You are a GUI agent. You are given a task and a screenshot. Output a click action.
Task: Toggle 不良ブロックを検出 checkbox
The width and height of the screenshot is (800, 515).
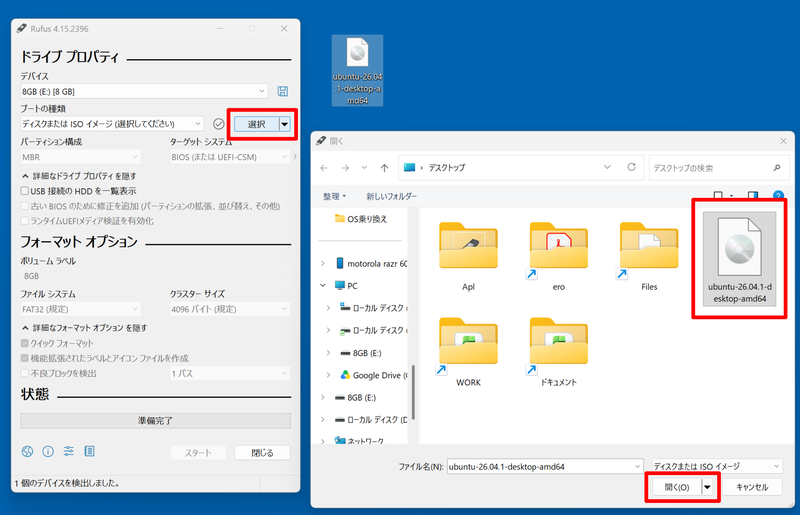[x=24, y=373]
